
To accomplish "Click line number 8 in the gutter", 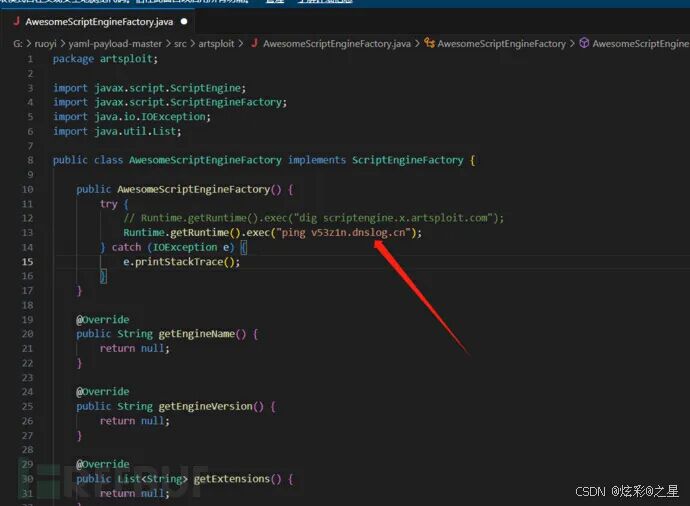I will tap(30, 160).
